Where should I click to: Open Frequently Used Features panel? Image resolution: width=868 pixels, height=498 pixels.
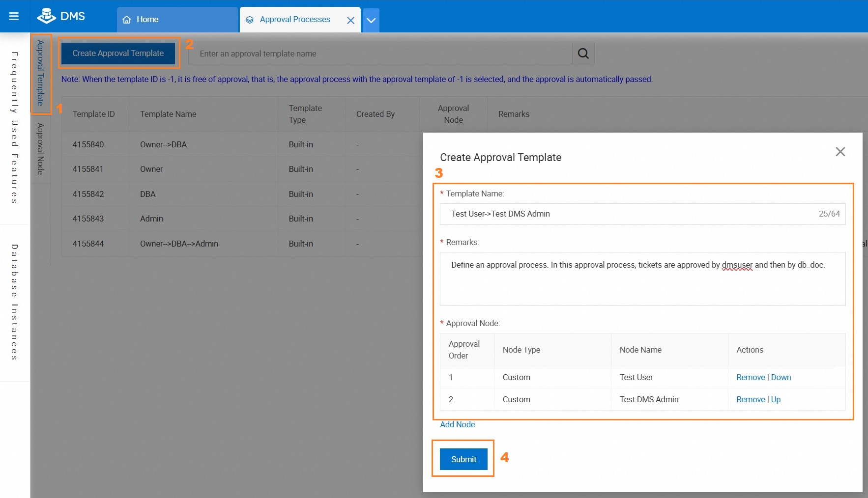coord(15,128)
